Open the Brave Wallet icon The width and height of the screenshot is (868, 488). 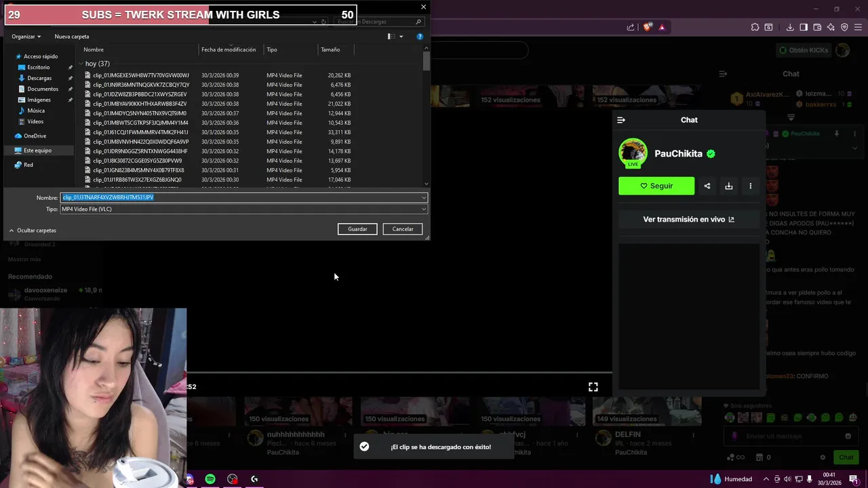tap(817, 27)
